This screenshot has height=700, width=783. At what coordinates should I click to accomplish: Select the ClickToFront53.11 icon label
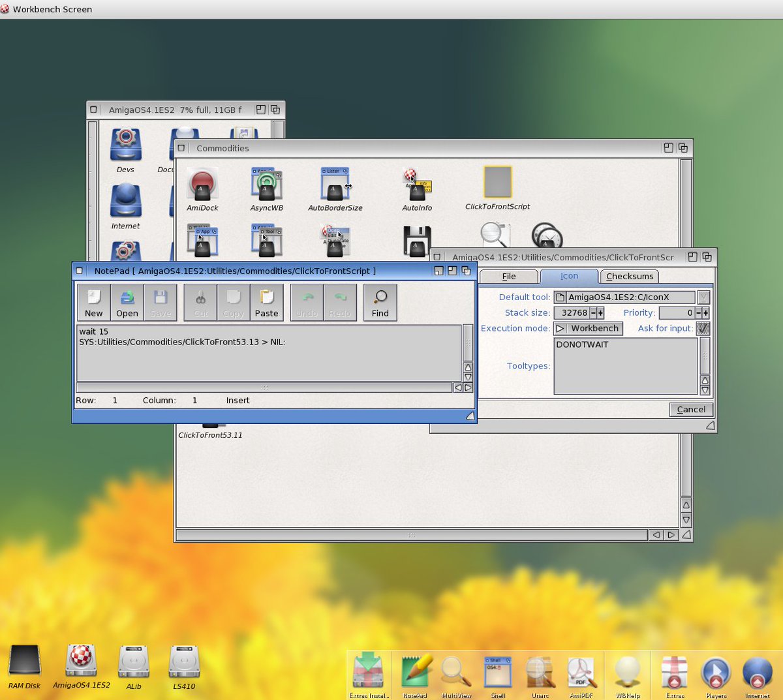pyautogui.click(x=210, y=435)
